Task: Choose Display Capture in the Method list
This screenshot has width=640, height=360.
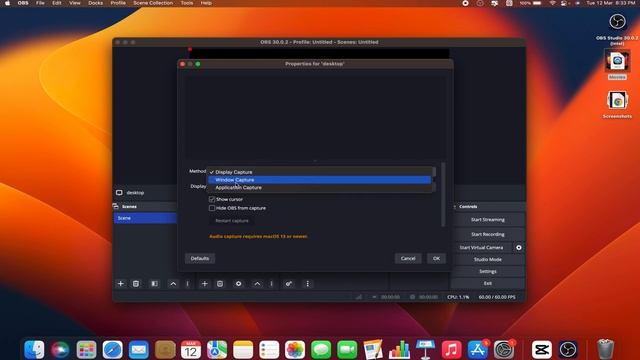Action: tap(320, 172)
